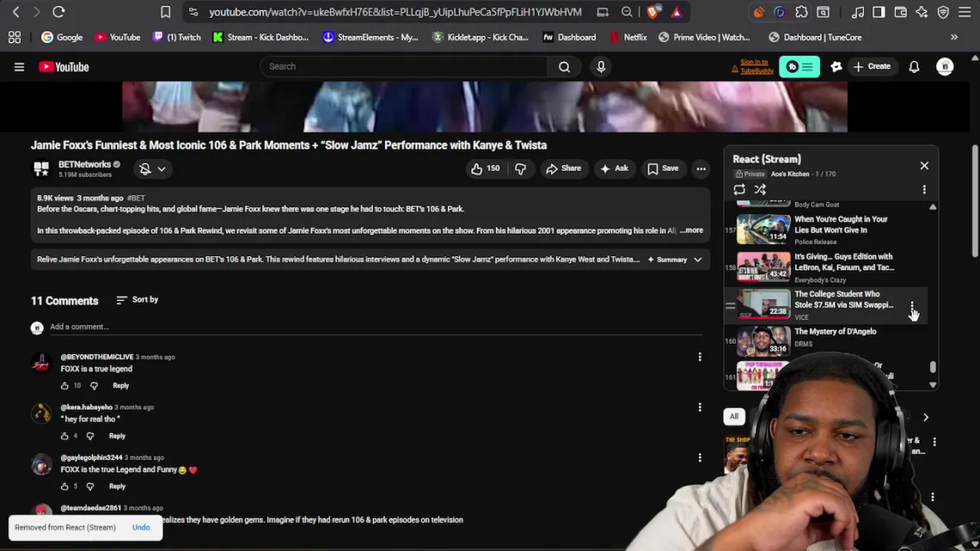Open Brave Shields lion icon

[x=653, y=11]
